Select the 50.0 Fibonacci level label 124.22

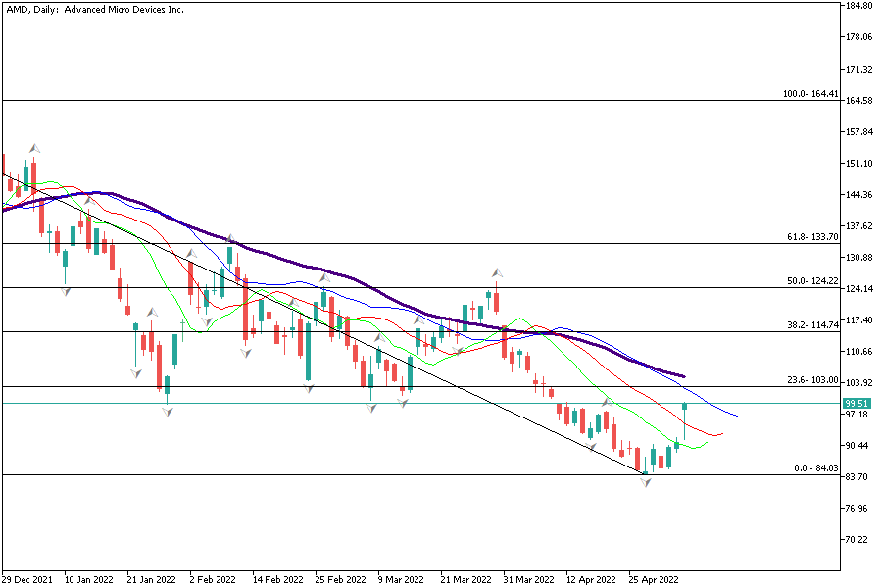coord(812,281)
